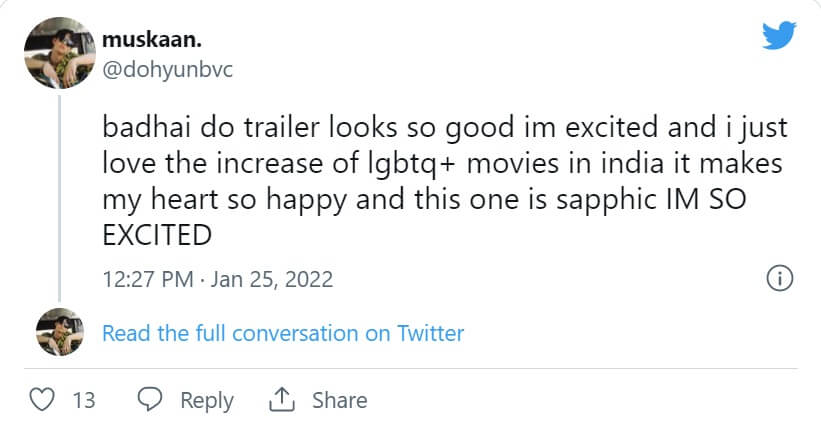
Task: Click the 12:27 PM time stamp
Action: (147, 278)
